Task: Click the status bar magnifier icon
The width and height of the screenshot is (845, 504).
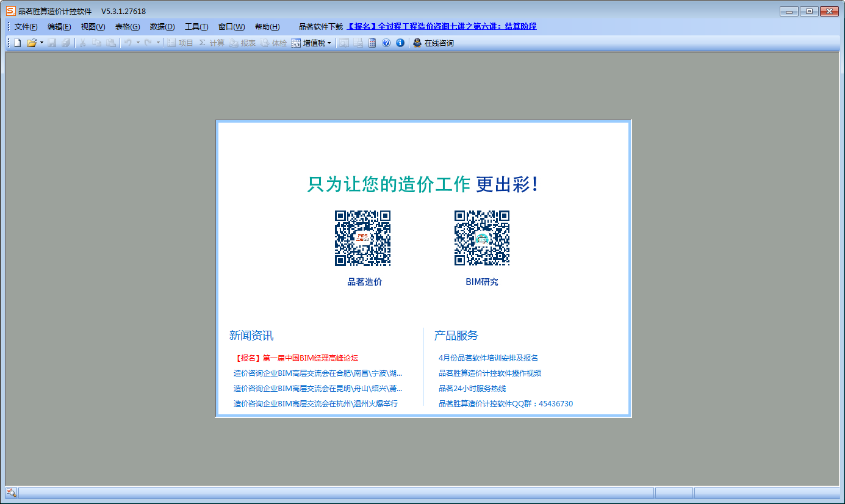Action: coord(11,492)
